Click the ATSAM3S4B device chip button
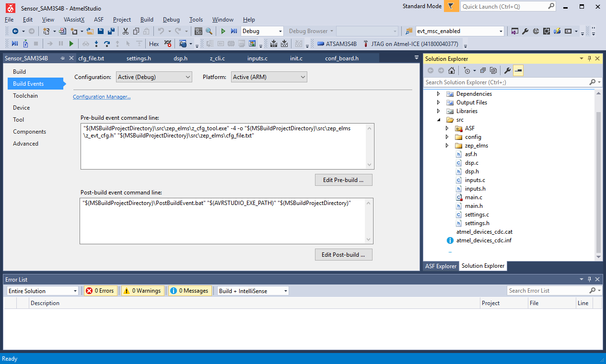 tap(337, 44)
